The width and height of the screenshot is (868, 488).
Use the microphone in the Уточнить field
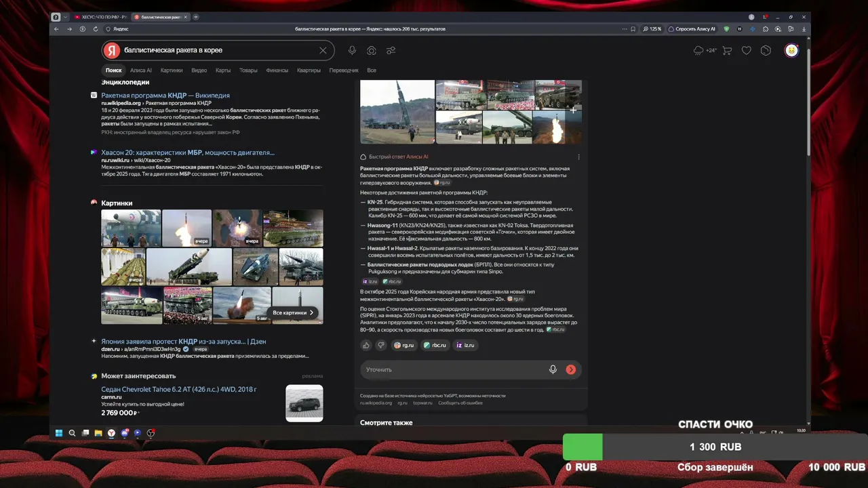[x=553, y=369]
